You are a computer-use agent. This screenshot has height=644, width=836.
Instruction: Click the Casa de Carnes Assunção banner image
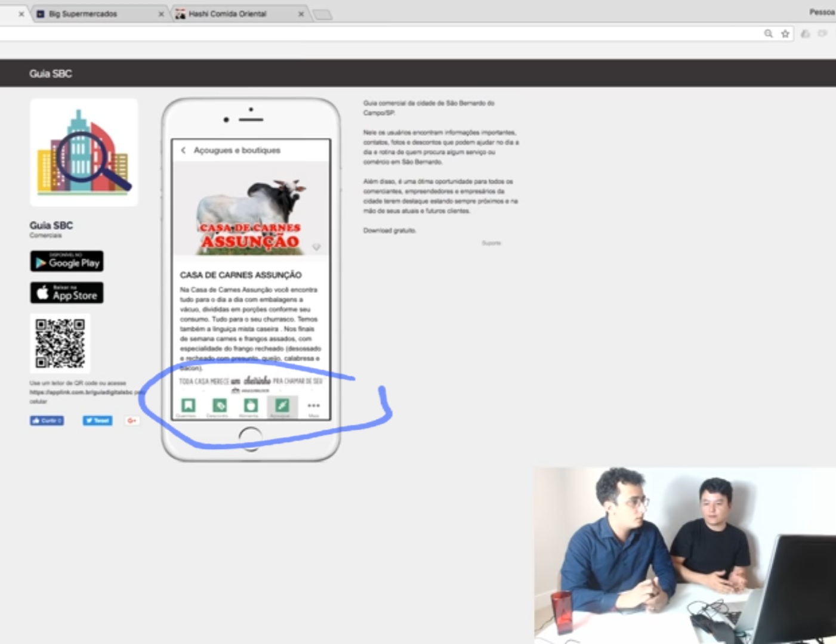click(x=250, y=209)
